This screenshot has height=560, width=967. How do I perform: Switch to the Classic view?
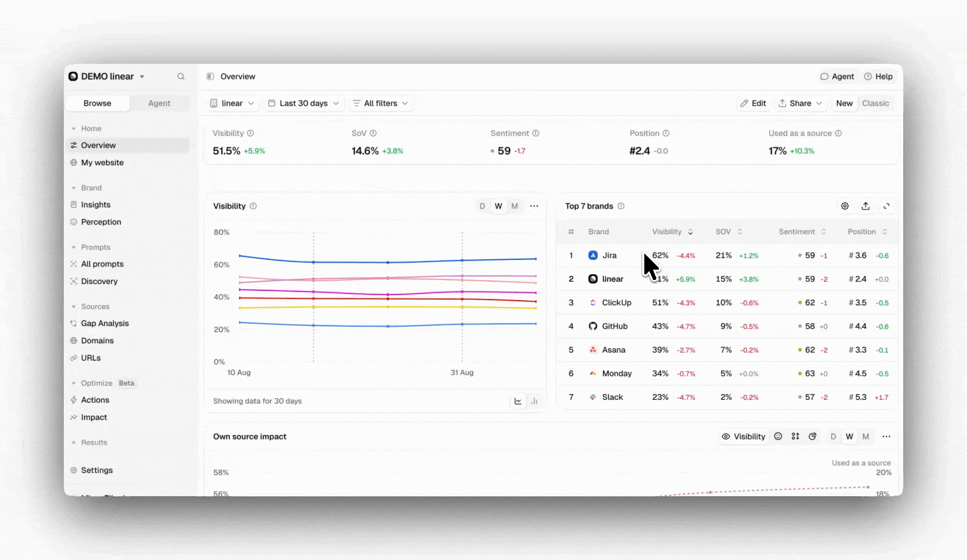(875, 103)
